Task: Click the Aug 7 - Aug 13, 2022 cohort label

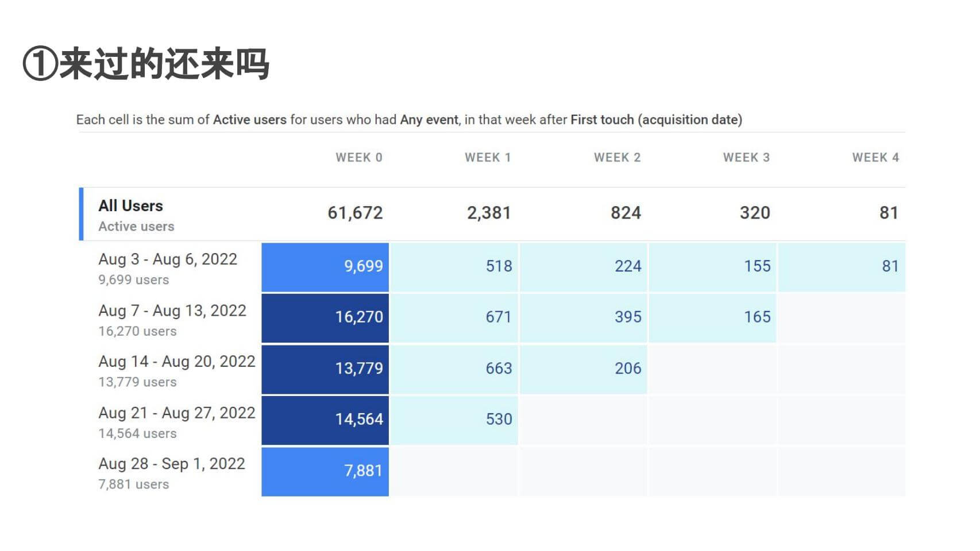Action: (x=172, y=311)
